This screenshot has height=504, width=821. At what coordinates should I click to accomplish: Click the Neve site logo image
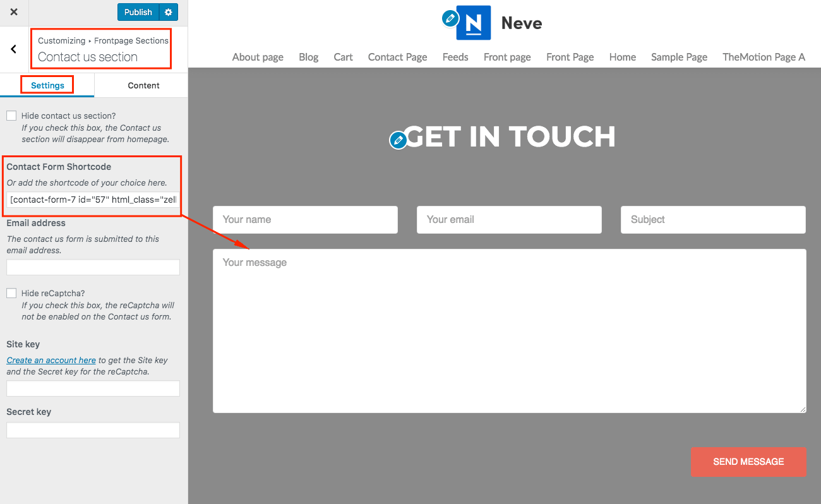coord(474,23)
